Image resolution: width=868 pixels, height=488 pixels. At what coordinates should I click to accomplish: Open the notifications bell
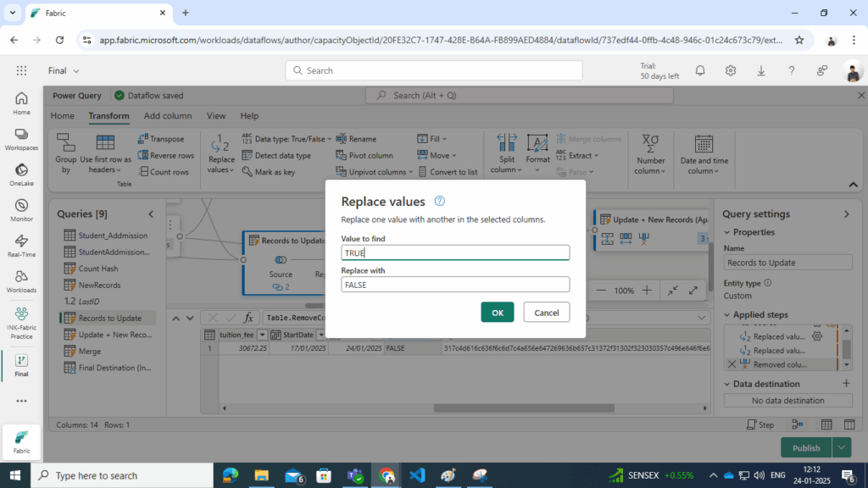click(x=700, y=71)
